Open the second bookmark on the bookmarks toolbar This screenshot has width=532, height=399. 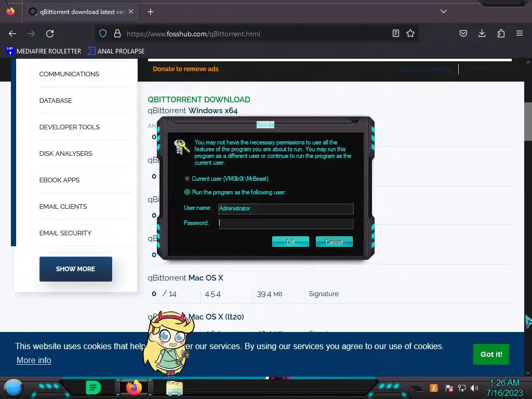point(116,51)
